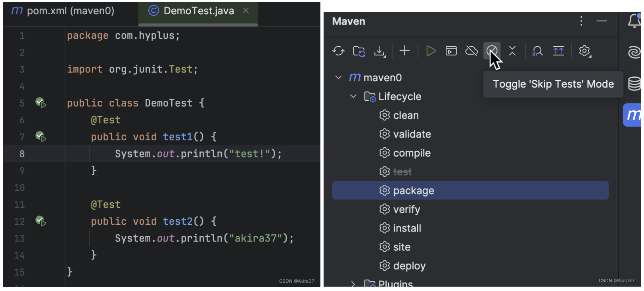Click the gear icon beside clean
The image size is (644, 291).
384,115
